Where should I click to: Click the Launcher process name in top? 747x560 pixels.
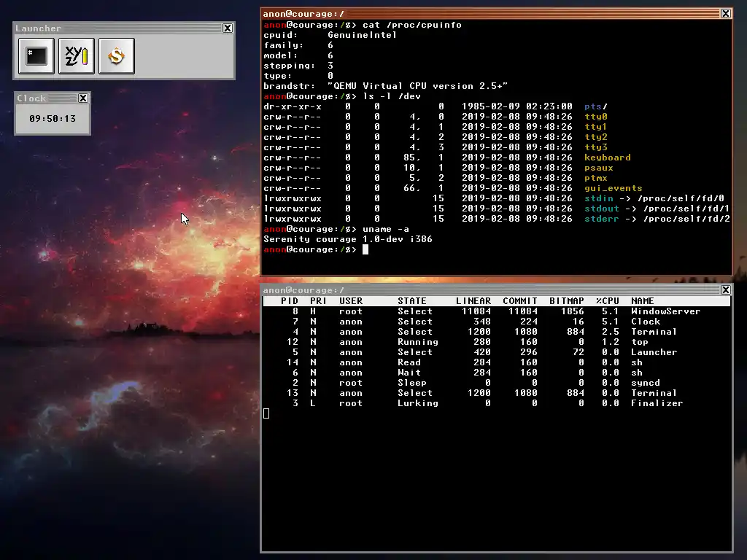click(654, 352)
